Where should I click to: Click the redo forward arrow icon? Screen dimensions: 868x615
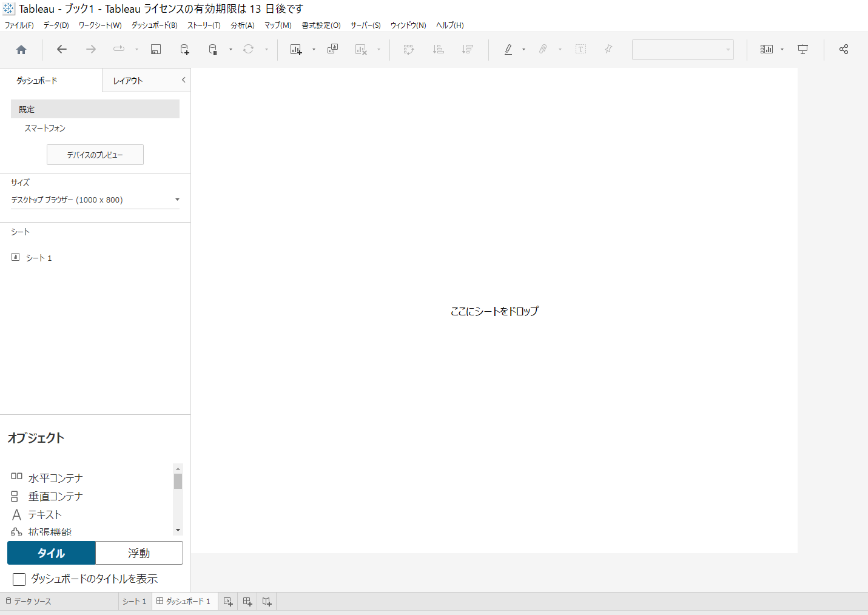[x=91, y=49]
